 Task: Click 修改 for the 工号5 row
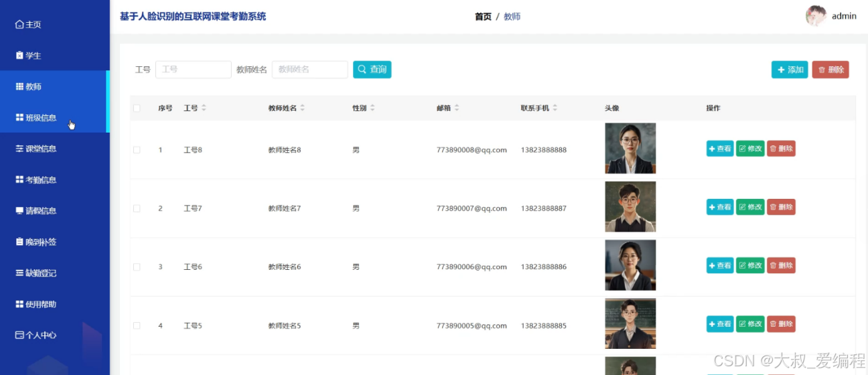(x=750, y=324)
